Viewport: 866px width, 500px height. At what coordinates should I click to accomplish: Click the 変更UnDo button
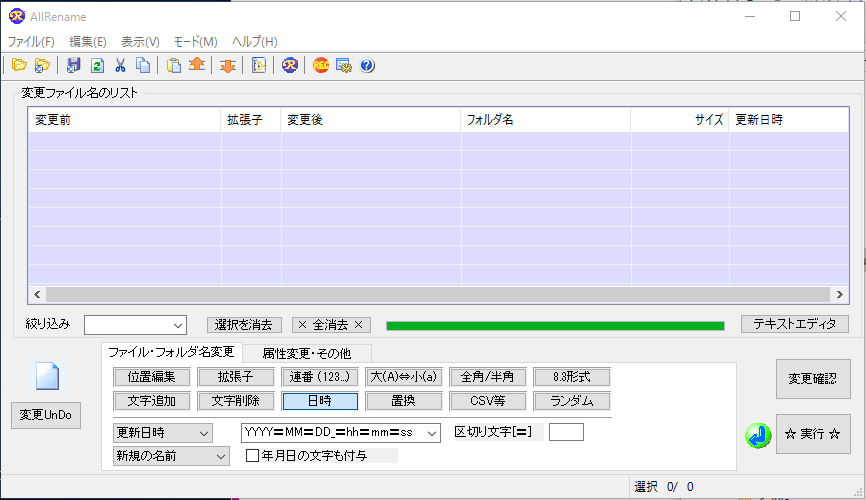pos(46,415)
